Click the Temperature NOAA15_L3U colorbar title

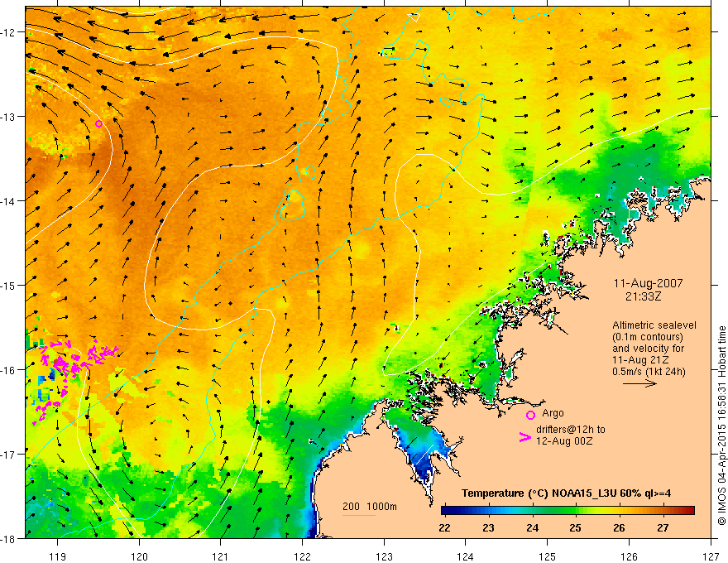[567, 493]
